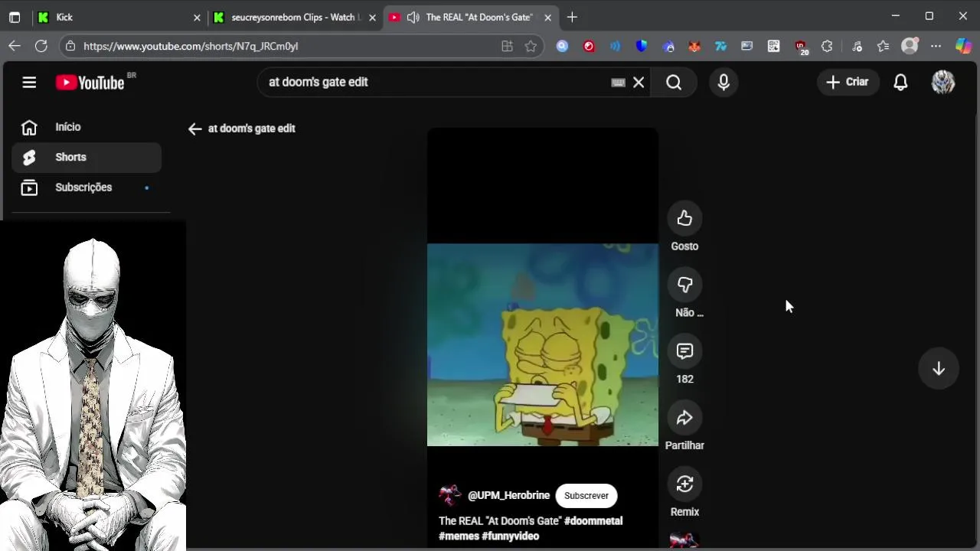Open the 182 comments panel
The width and height of the screenshot is (980, 551).
[684, 351]
